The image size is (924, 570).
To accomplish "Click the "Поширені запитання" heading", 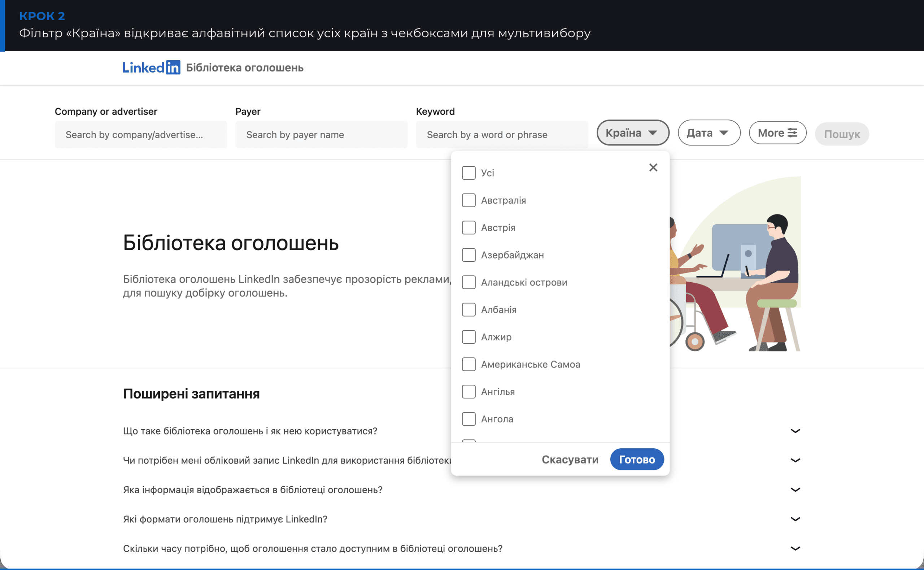I will [x=191, y=393].
